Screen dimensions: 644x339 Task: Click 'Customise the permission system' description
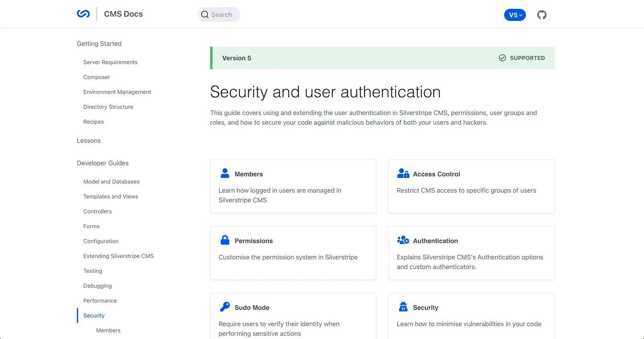tap(288, 257)
